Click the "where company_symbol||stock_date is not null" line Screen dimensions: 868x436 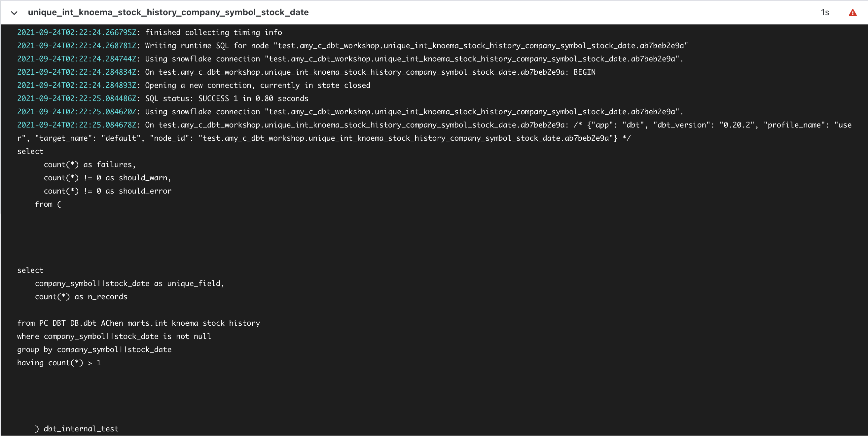click(x=114, y=336)
